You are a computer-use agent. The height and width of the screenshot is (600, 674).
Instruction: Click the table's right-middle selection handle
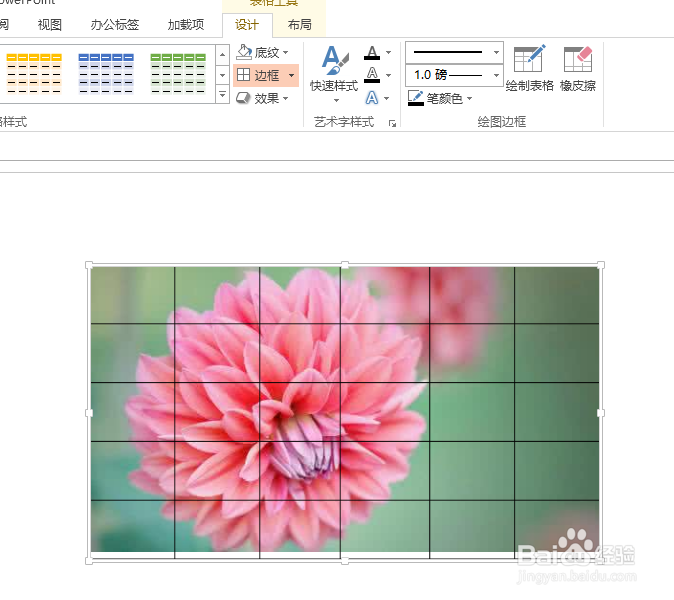(x=601, y=413)
